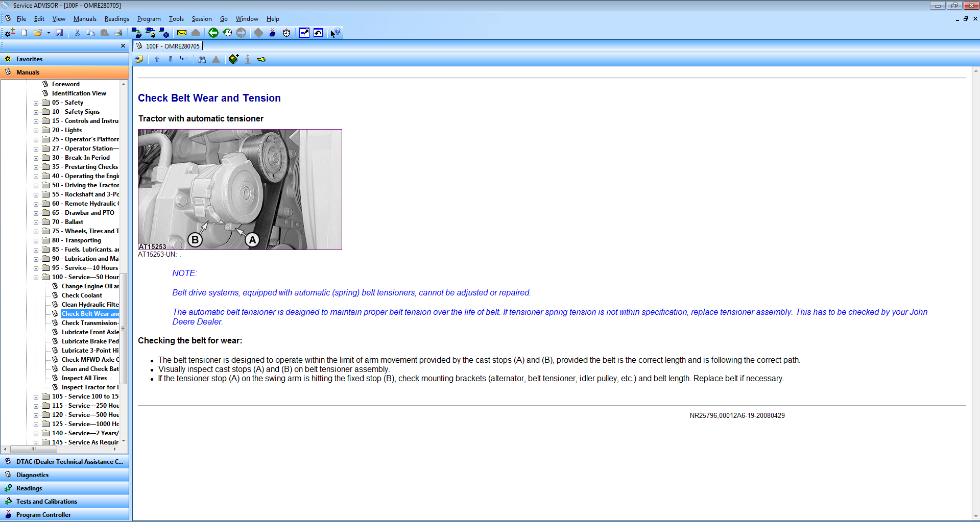This screenshot has width=980, height=522.
Task: Open the Favorites panel
Action: point(64,59)
